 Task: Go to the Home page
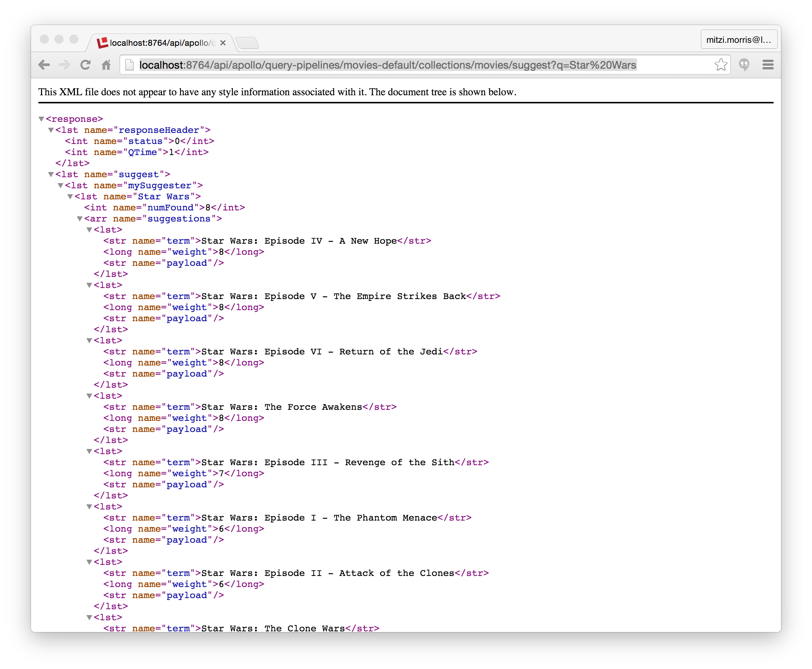pos(106,65)
